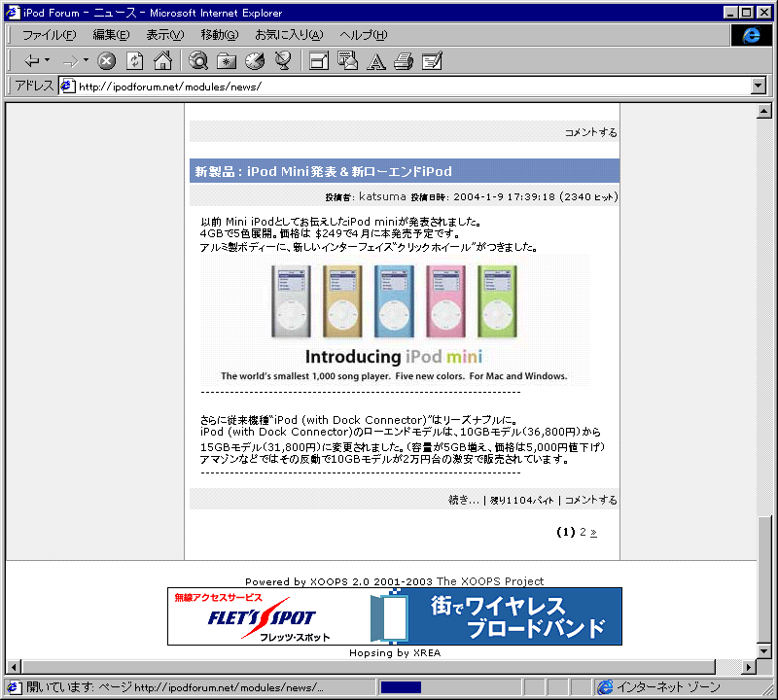This screenshot has height=700, width=778.
Task: Click the page icon in the status bar
Action: point(14,687)
